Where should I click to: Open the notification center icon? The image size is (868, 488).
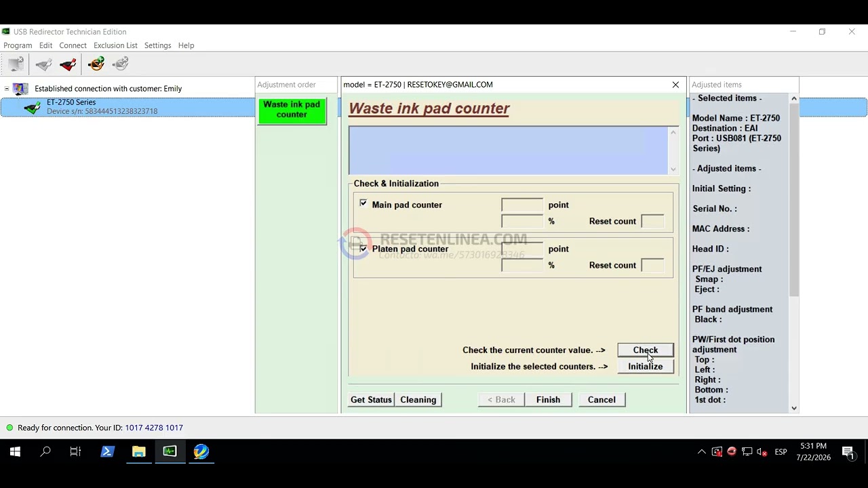(x=848, y=452)
